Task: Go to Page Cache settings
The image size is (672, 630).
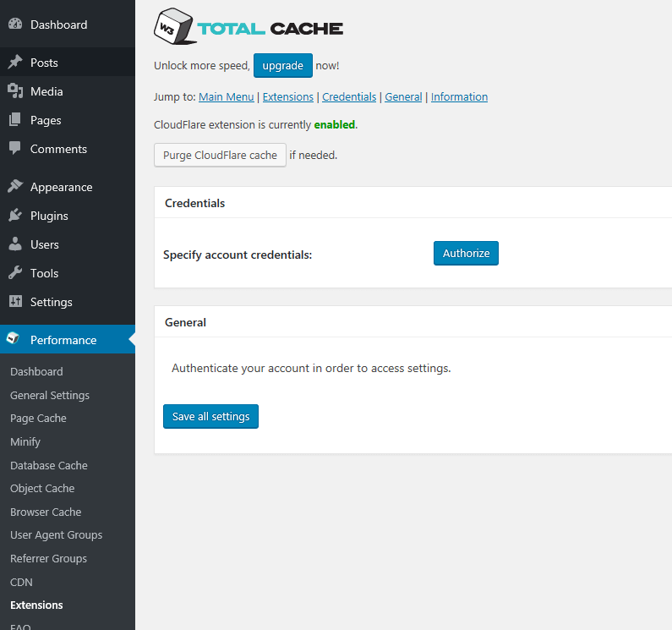Action: (38, 418)
